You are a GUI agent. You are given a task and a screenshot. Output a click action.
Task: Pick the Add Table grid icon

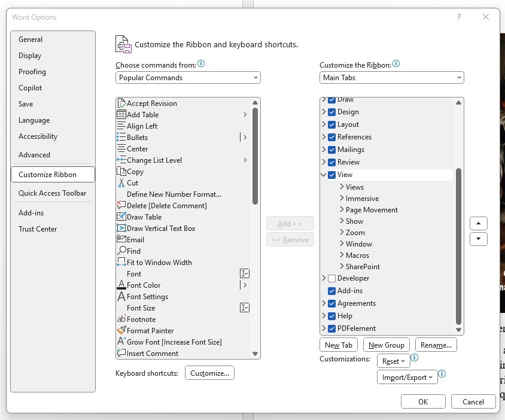tap(121, 115)
